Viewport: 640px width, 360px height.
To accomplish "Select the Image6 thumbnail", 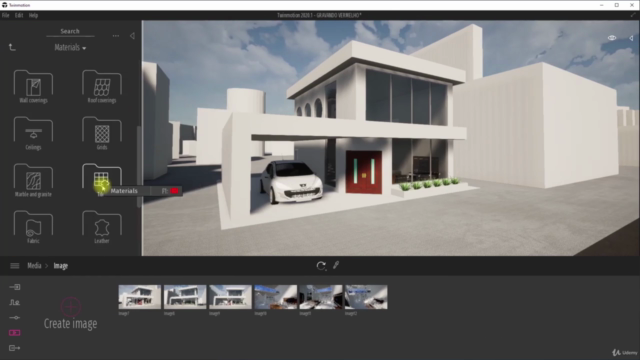I will 185,297.
